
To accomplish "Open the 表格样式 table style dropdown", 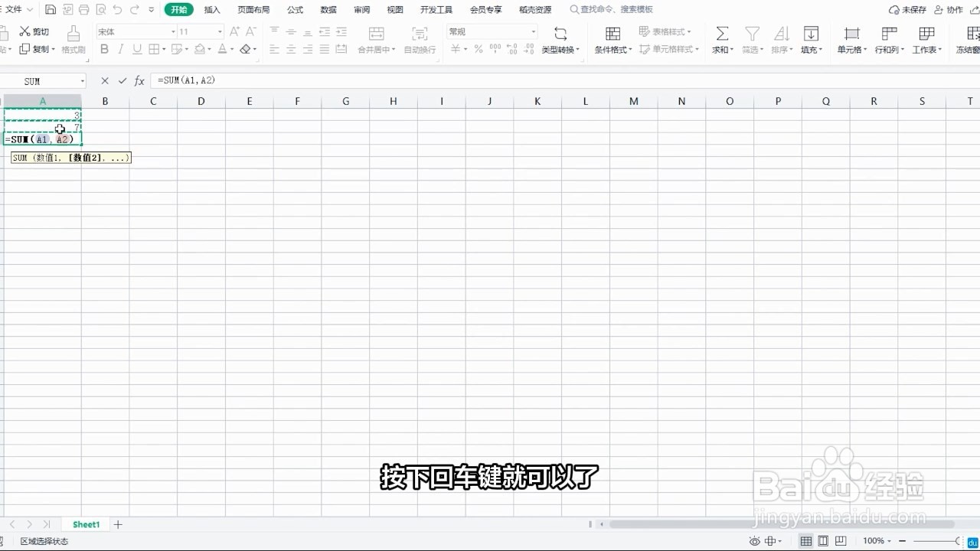I will [x=666, y=31].
